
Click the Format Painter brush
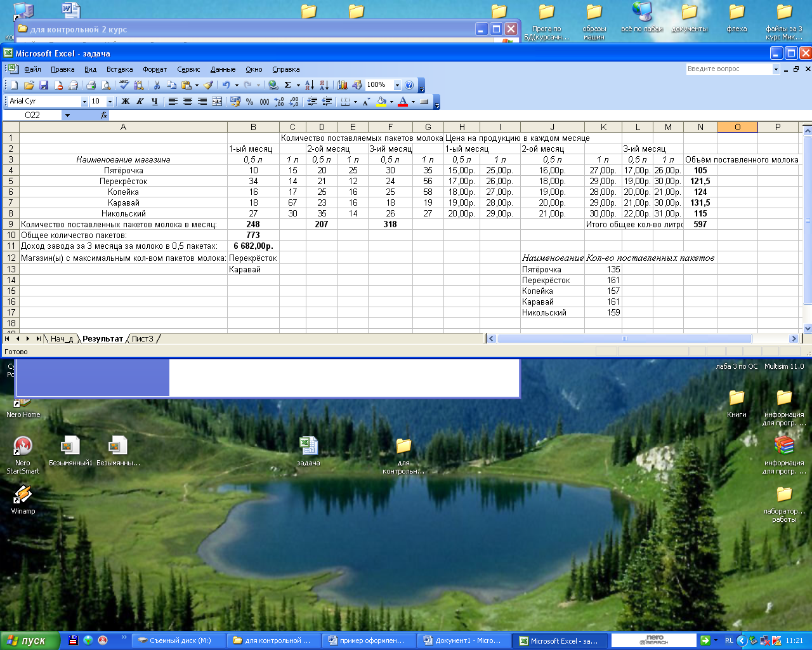tap(208, 85)
